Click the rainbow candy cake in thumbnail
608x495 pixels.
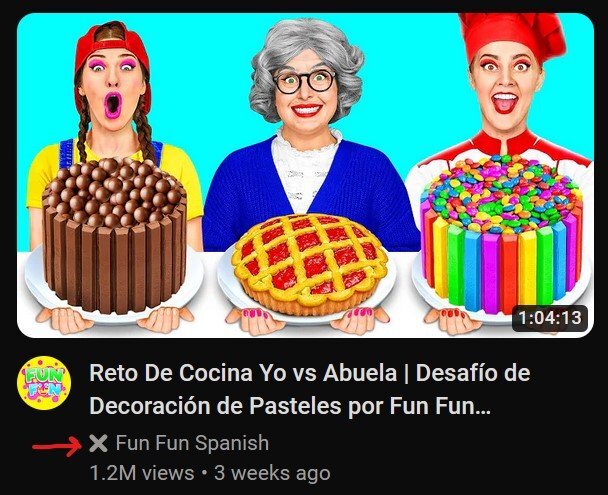(x=501, y=233)
